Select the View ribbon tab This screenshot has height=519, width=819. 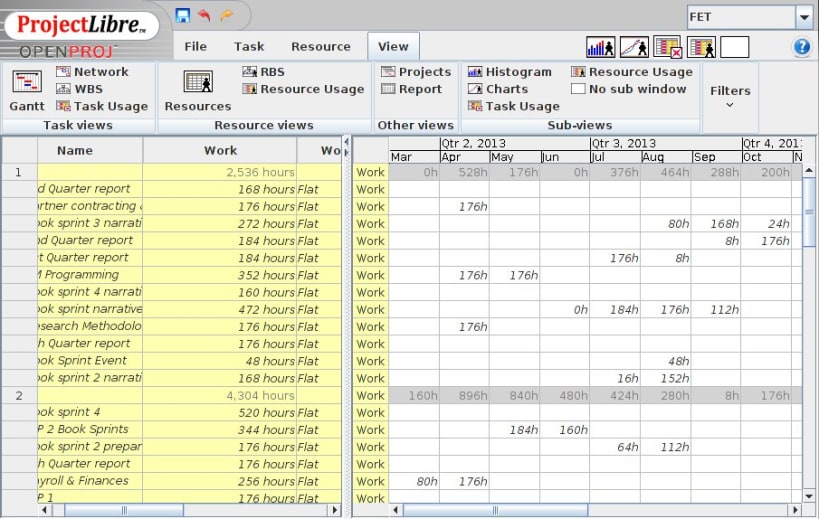pos(393,46)
